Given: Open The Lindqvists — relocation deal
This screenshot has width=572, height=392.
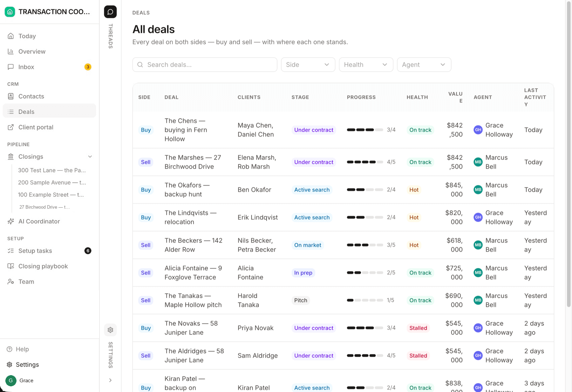Looking at the screenshot, I should [190, 217].
